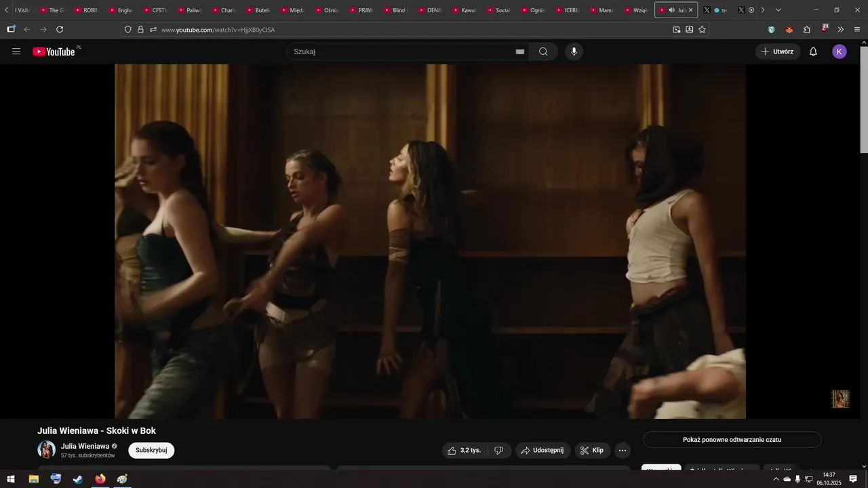Show more toolbar tools overflow chevron
This screenshot has height=488, width=868.
click(841, 29)
